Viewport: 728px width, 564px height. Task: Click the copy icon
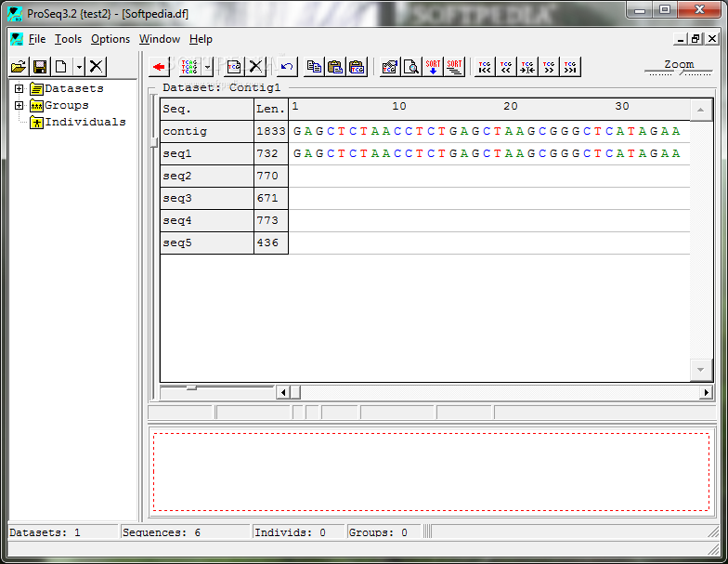[x=314, y=67]
